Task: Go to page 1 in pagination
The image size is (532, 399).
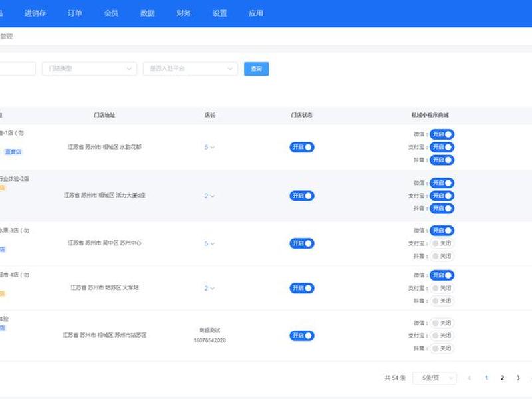Action: click(x=487, y=378)
